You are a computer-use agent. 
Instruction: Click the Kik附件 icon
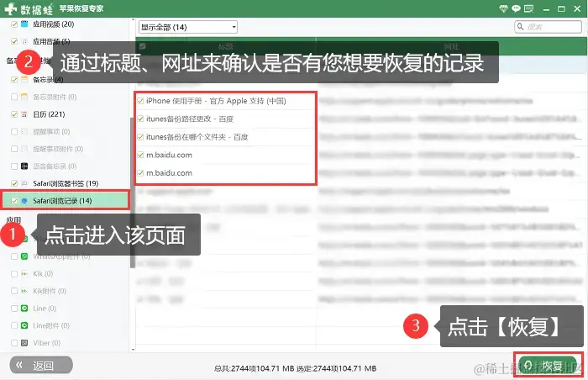click(x=24, y=291)
